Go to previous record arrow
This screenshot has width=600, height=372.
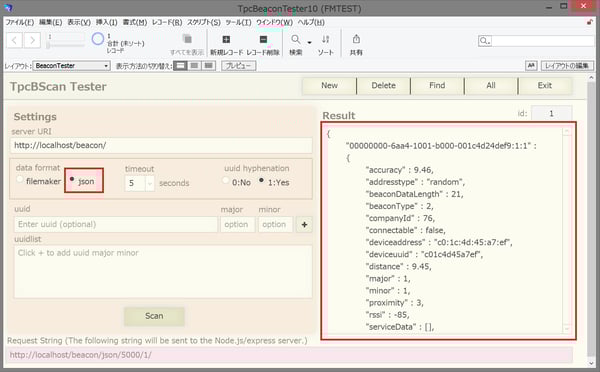coord(15,40)
